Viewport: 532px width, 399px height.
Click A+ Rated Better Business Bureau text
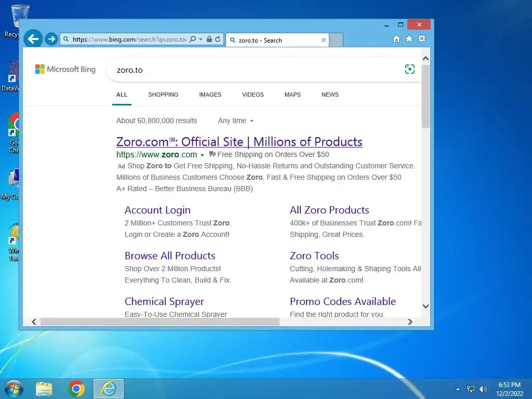click(184, 189)
